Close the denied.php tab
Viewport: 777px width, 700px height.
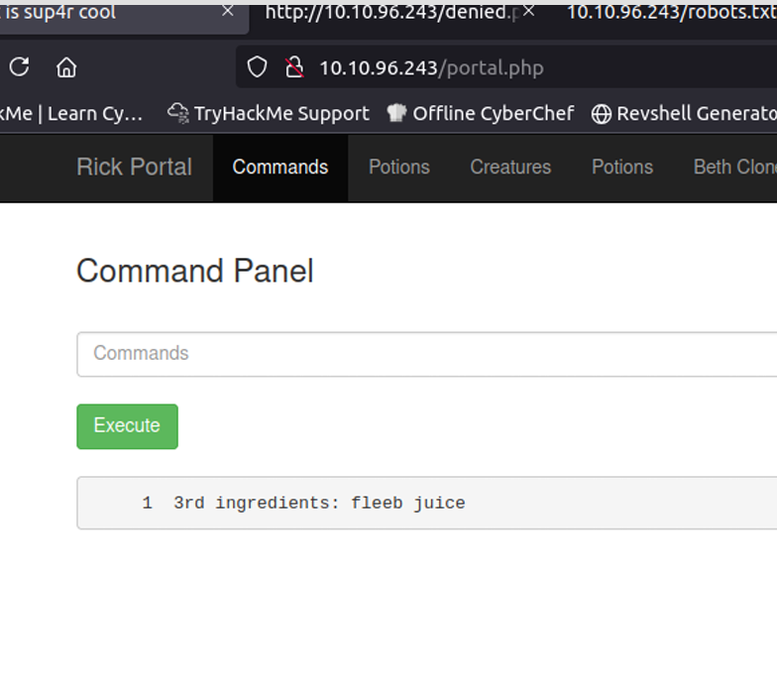(x=529, y=12)
